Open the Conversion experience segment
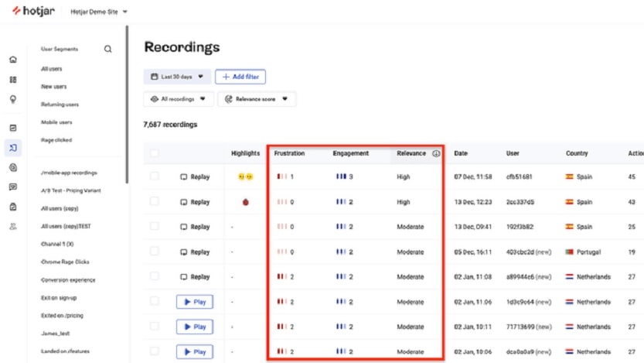Image resolution: width=644 pixels, height=363 pixels. click(x=68, y=280)
